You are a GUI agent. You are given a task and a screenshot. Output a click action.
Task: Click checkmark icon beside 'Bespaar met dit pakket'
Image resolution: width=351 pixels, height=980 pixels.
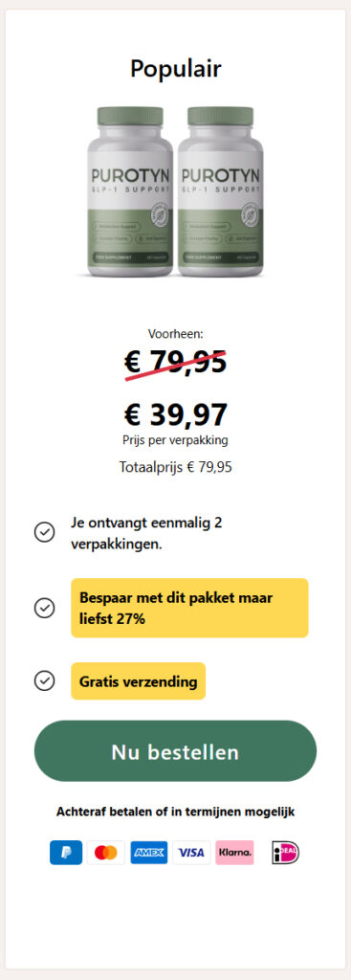click(x=44, y=608)
